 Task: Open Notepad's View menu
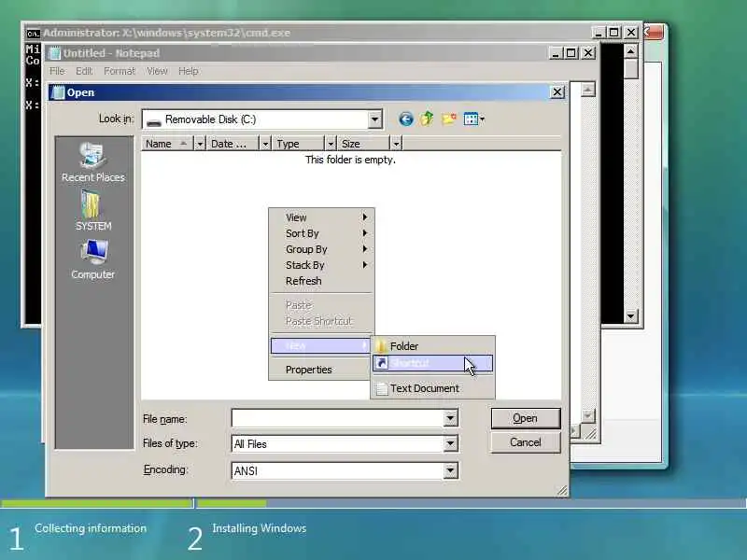tap(157, 71)
